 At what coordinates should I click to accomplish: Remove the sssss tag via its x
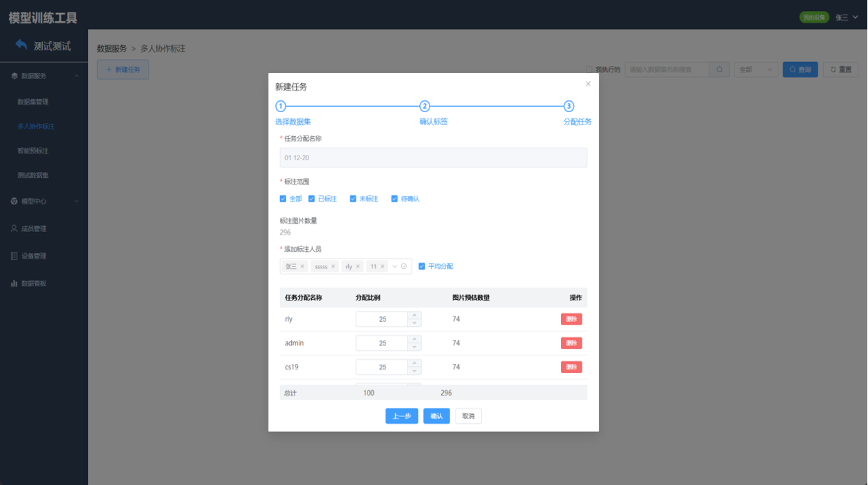333,266
